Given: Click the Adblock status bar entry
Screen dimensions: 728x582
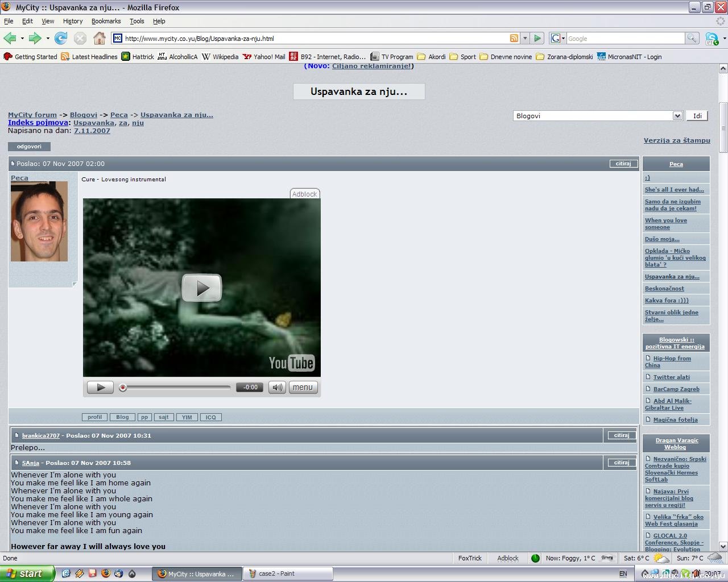Looking at the screenshot, I should tap(508, 558).
